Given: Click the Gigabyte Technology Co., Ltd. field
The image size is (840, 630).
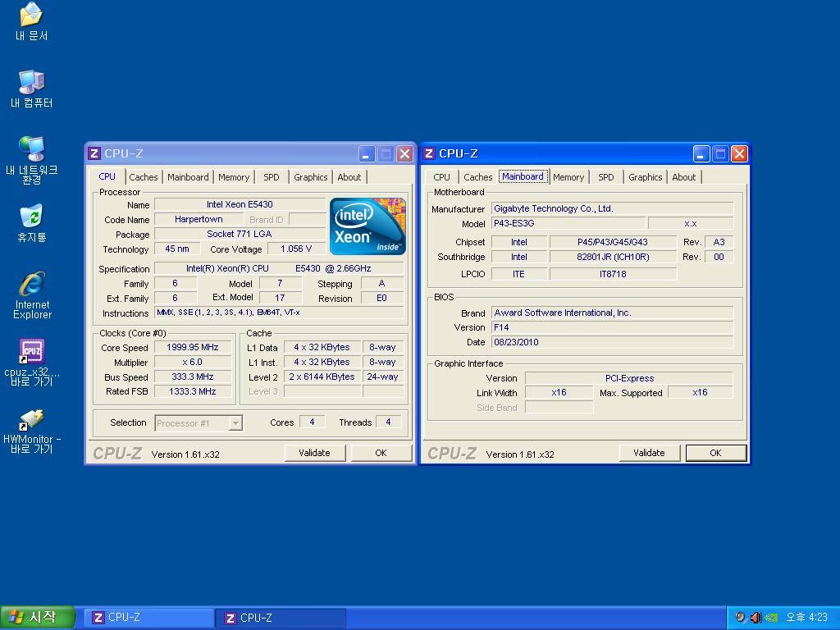Looking at the screenshot, I should coord(612,208).
